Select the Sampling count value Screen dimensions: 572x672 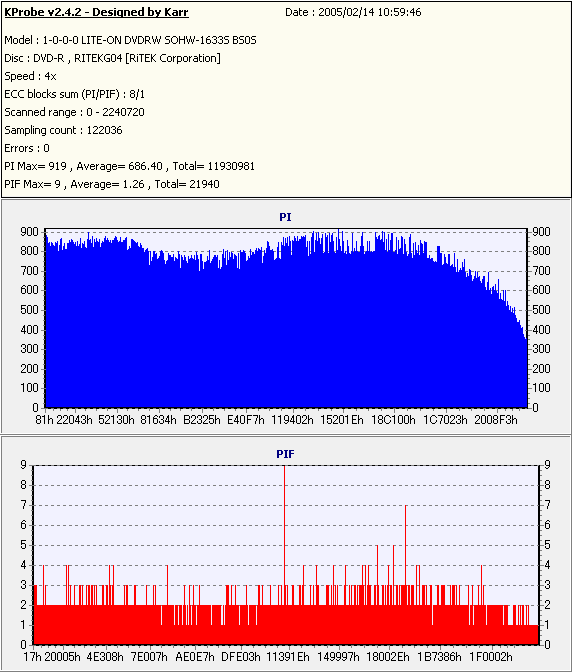[105, 130]
